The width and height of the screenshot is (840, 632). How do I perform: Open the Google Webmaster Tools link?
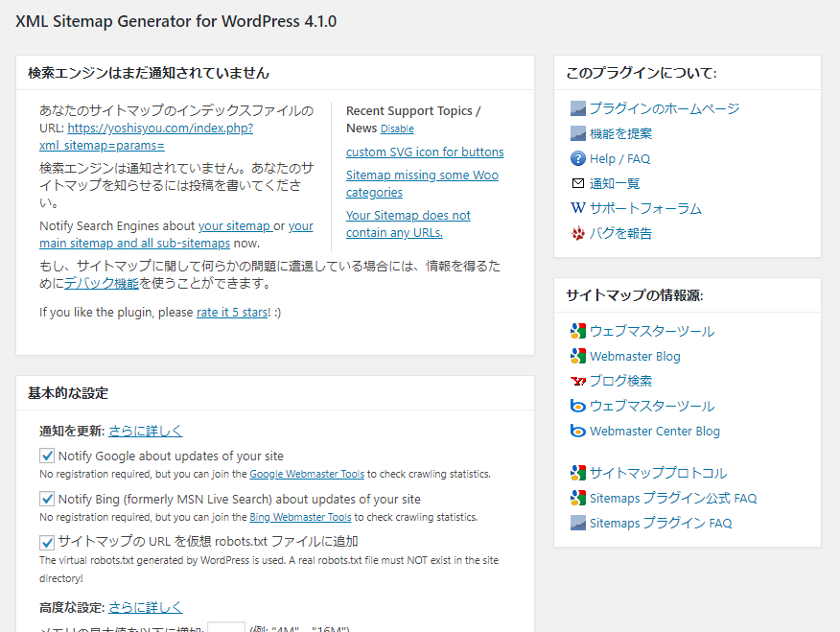pos(307,474)
